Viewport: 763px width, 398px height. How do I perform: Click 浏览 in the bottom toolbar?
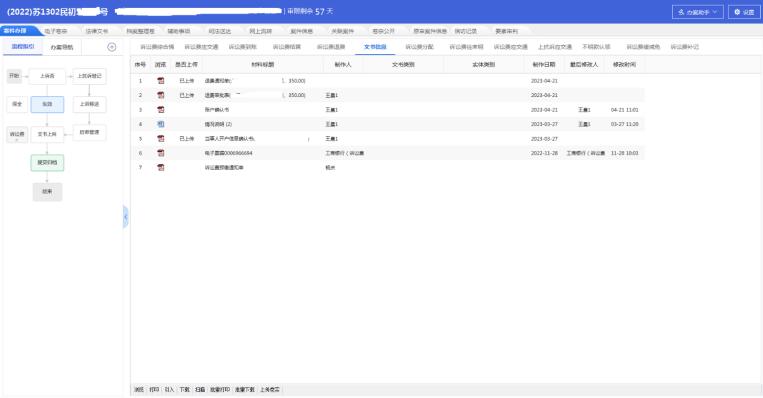(x=139, y=390)
